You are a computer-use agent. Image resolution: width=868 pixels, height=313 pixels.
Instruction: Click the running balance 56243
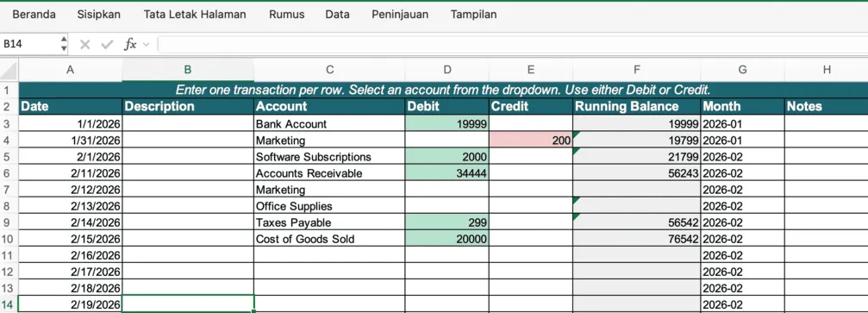637,172
